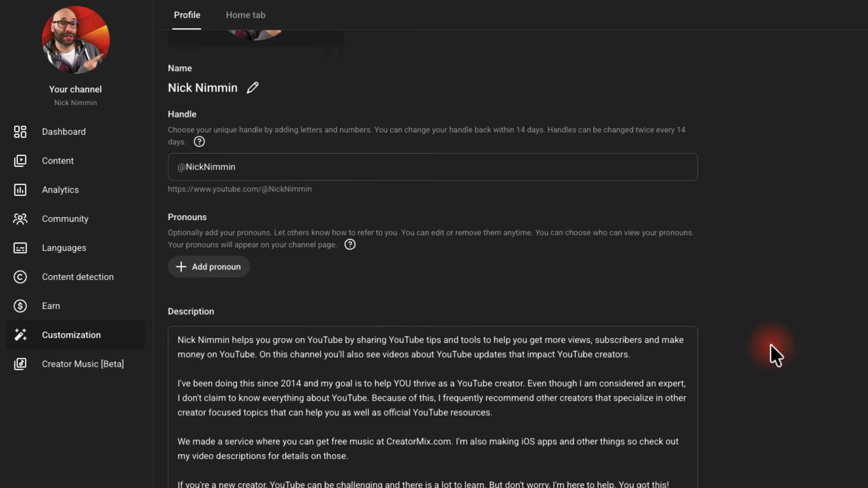Switch to the Home tab
The width and height of the screenshot is (868, 488).
tap(245, 15)
